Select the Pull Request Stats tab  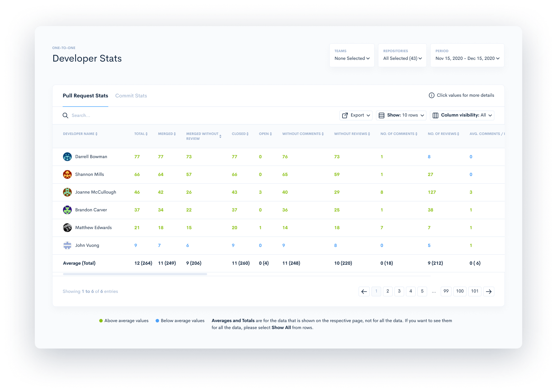click(x=85, y=96)
